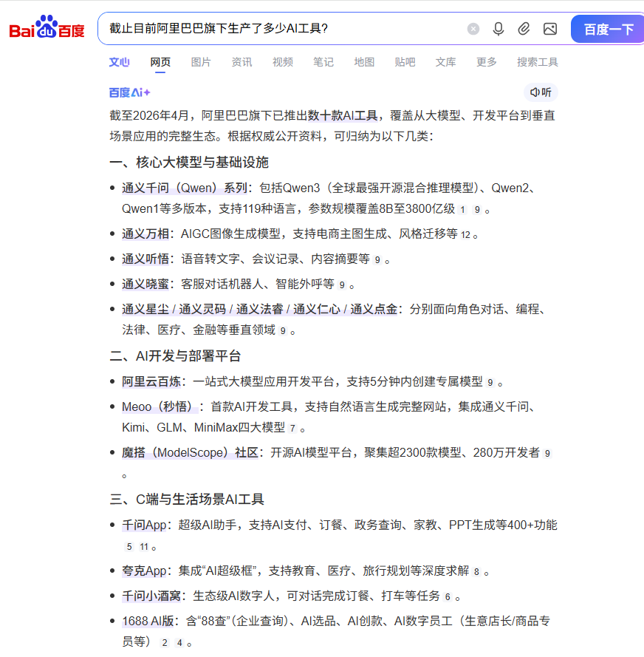Open the 资讯 tab
Screen dimensions: 644x657
[x=241, y=62]
